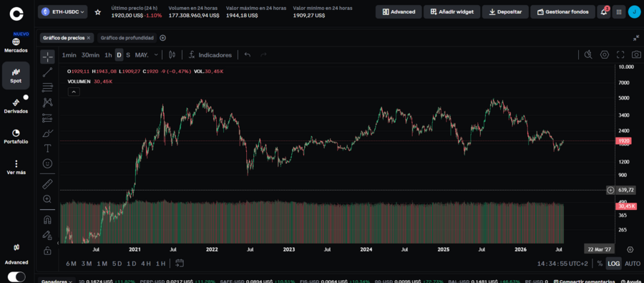Image resolution: width=644 pixels, height=283 pixels.
Task: Open Spot trading in the sidebar
Action: pyautogui.click(x=16, y=76)
